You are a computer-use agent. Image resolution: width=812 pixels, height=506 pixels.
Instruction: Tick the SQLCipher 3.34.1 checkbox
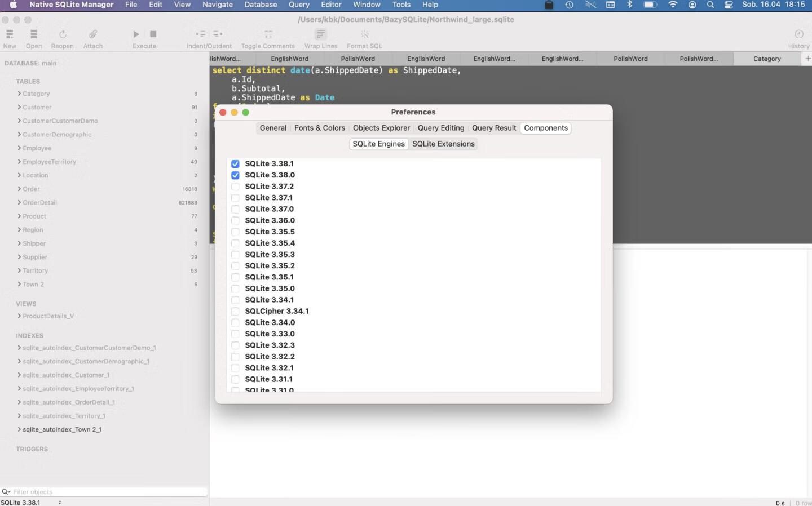[x=235, y=312]
